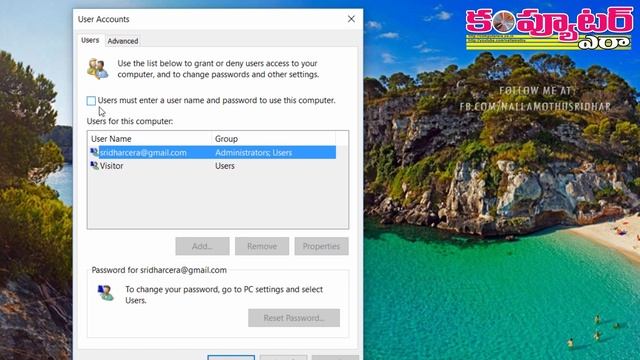Screen dimensions: 640x360
Task: Close the User Accounts dialog
Action: pos(351,19)
